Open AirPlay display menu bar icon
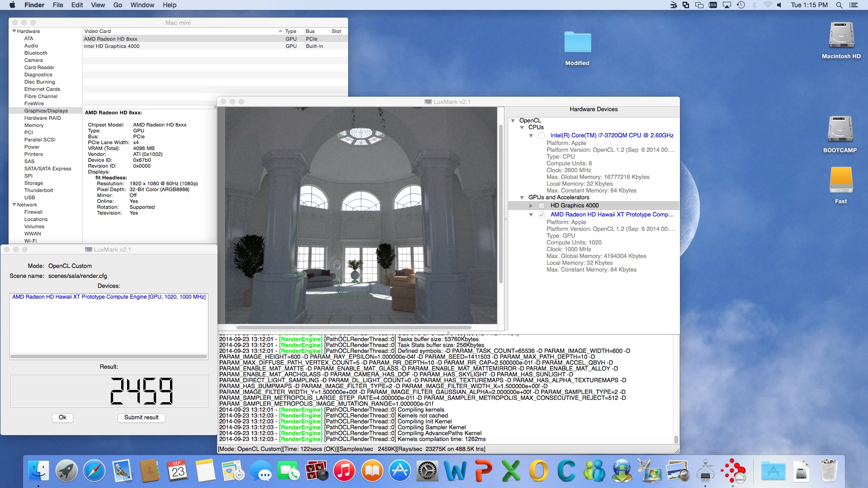The height and width of the screenshot is (488, 868). click(727, 5)
